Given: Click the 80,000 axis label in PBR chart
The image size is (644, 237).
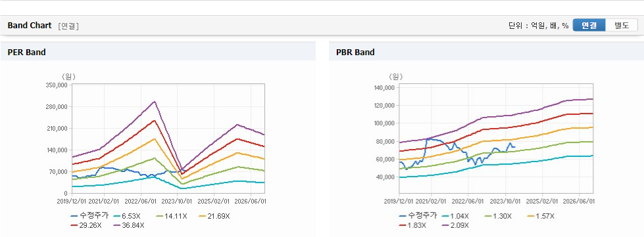Looking at the screenshot, I should click(385, 141).
